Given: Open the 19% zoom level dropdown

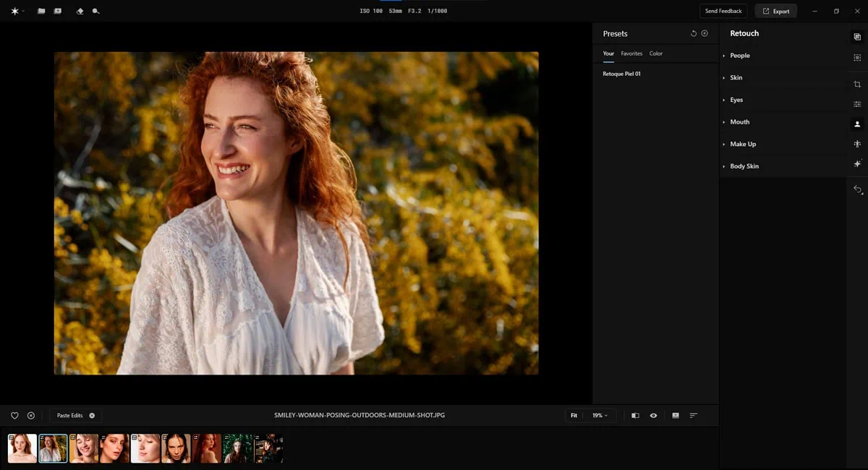Looking at the screenshot, I should click(x=600, y=416).
